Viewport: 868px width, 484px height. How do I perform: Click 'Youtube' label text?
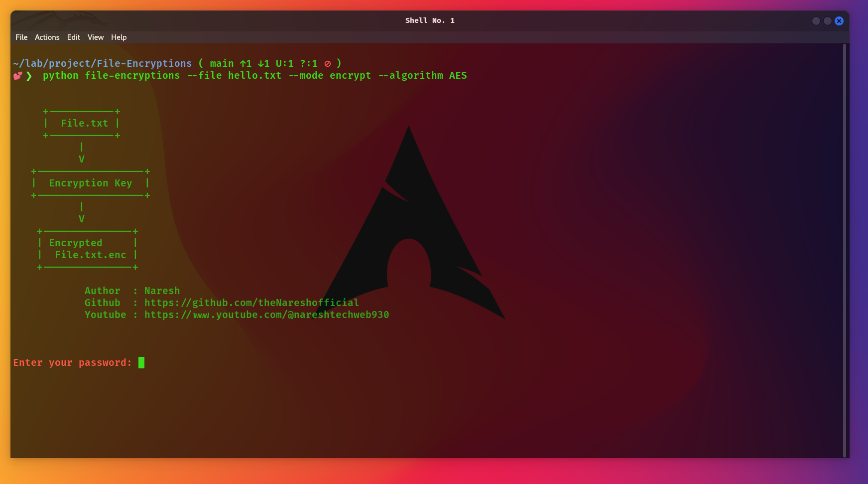tap(105, 315)
